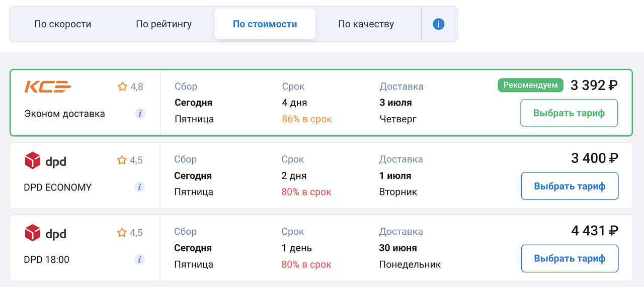Click the DPD logo in DPD ECONOMY row

45,161
